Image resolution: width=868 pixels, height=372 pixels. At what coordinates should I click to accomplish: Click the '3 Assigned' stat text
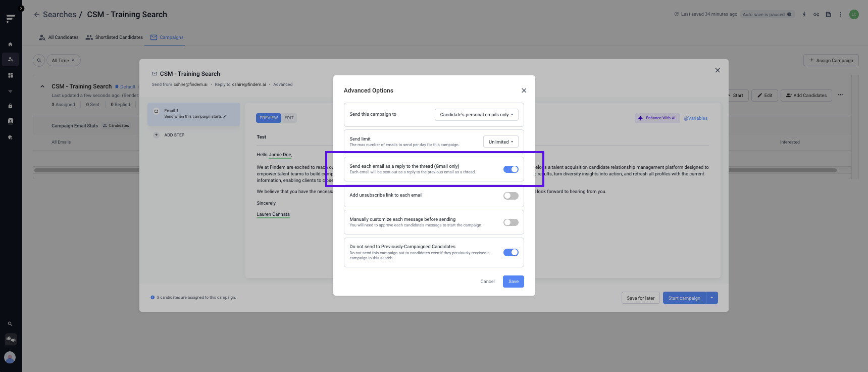pyautogui.click(x=63, y=105)
